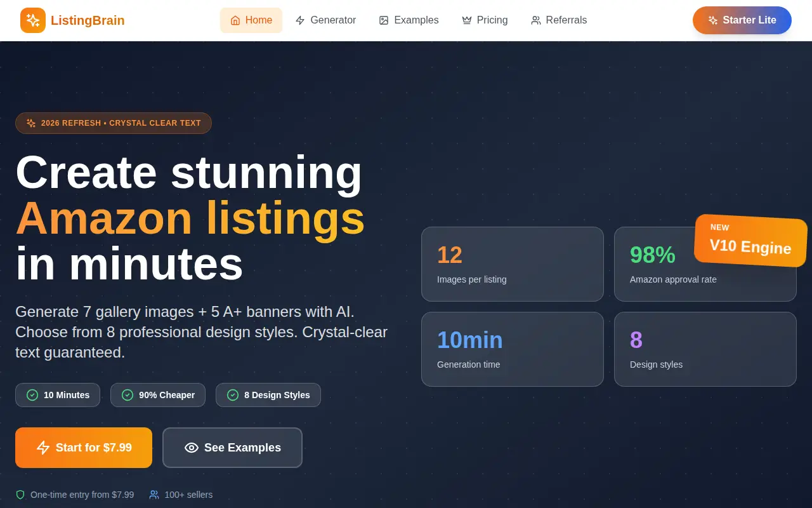812x508 pixels.
Task: Click the NEW V10 Engine badge
Action: pyautogui.click(x=750, y=241)
